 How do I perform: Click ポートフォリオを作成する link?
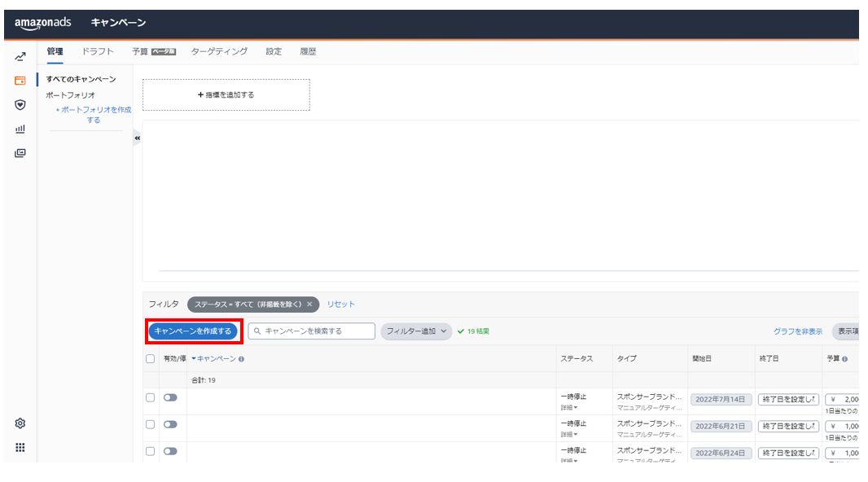pyautogui.click(x=94, y=115)
